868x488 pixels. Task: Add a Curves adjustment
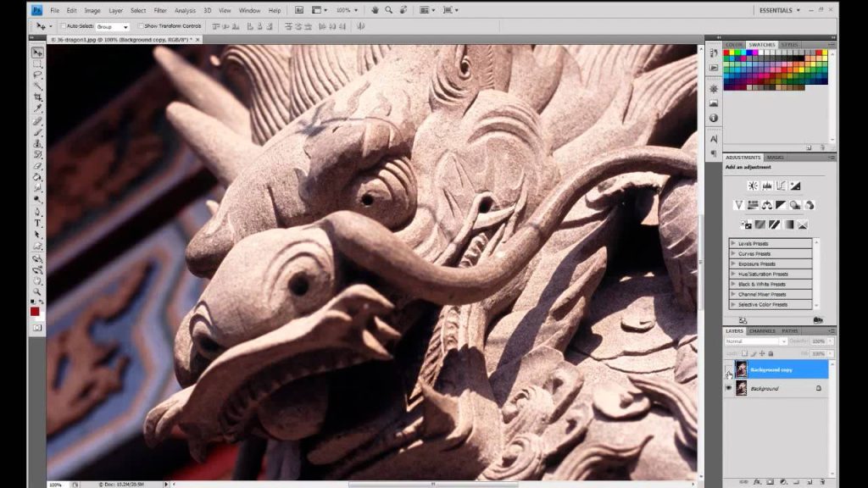[781, 186]
